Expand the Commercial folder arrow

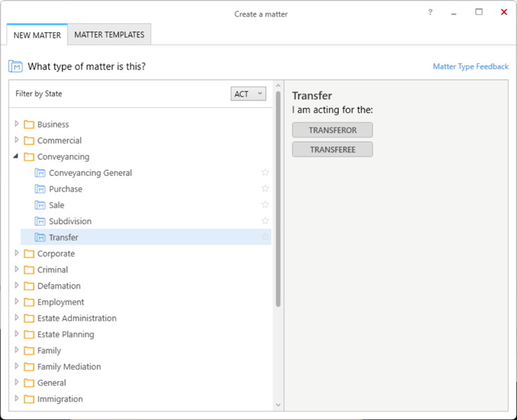coord(17,140)
